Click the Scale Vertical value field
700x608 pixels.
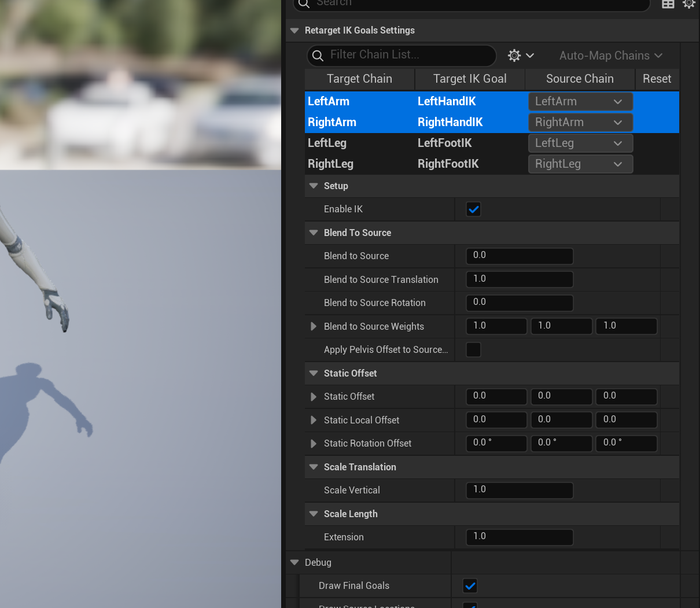519,491
